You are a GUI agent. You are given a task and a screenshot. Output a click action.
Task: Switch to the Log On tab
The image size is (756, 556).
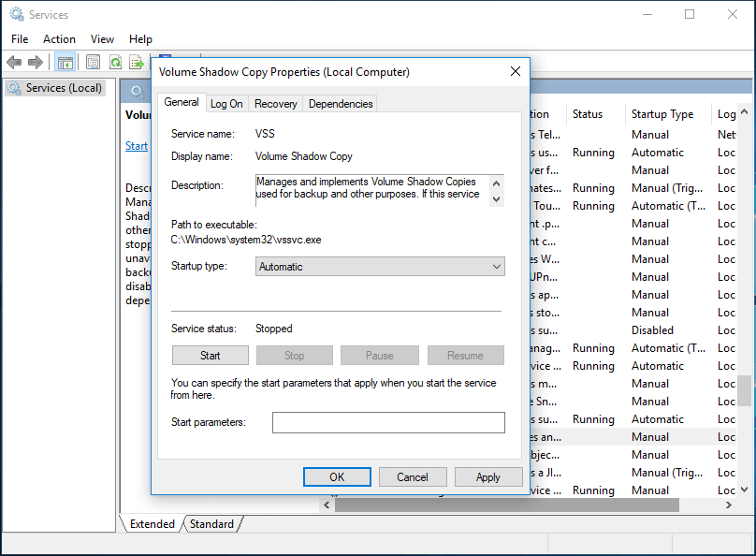(x=226, y=104)
